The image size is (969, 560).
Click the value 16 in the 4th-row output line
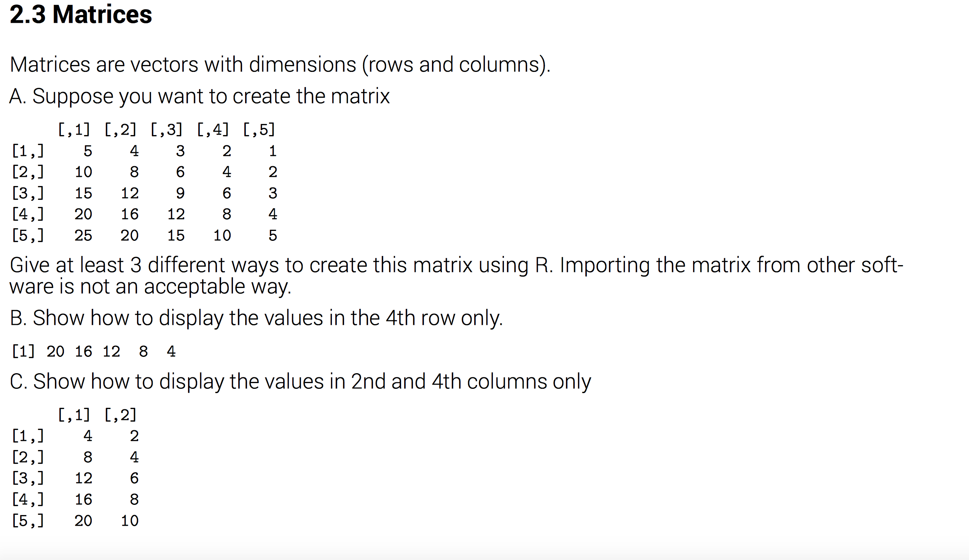(83, 351)
